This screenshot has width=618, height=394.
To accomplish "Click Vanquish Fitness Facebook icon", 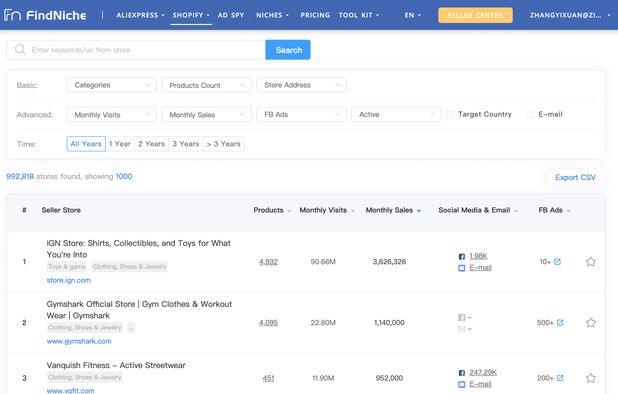I will click(462, 373).
